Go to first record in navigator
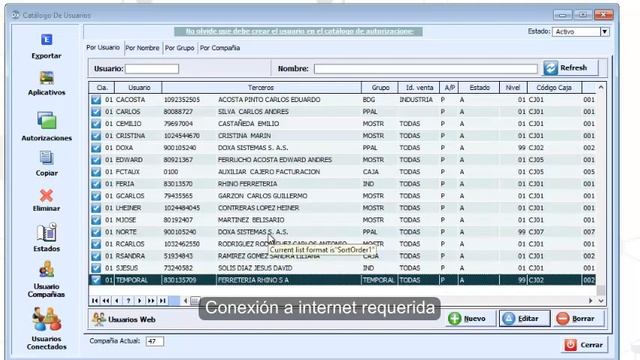This screenshot has height=360, width=640. tap(95, 301)
